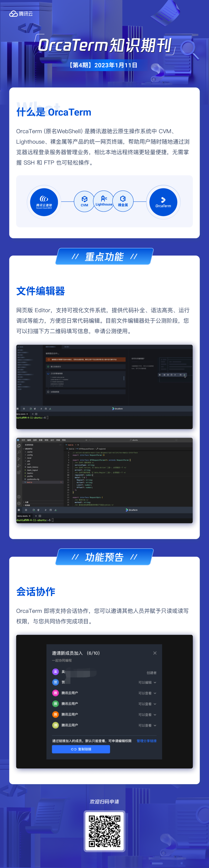Open the 文件 menu in the editor
209x868 pixels.
[23, 440]
